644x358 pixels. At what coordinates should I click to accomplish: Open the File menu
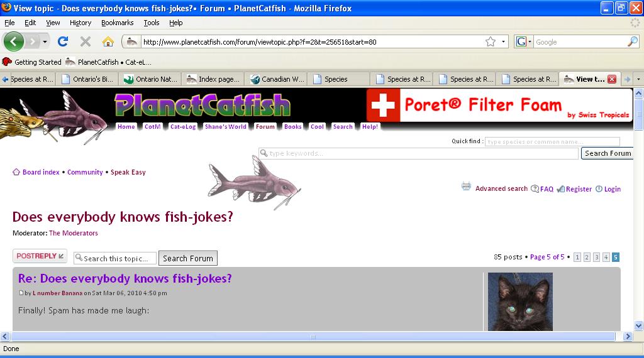click(x=9, y=23)
